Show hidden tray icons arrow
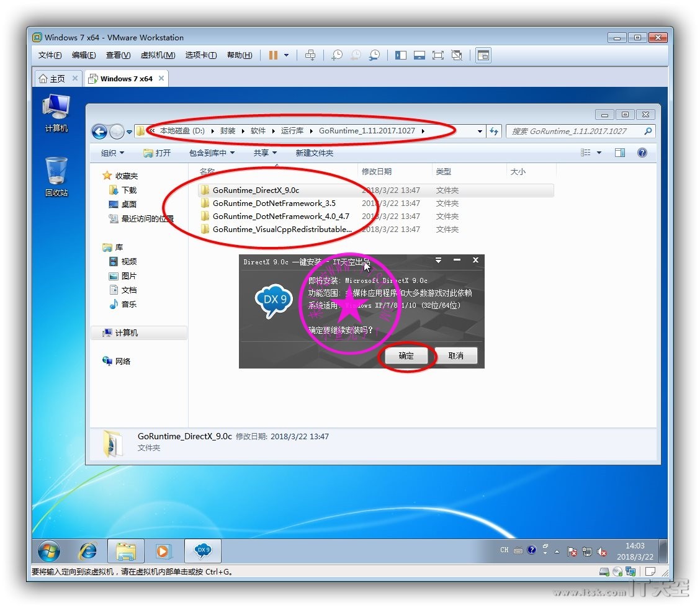Screen dimensions: 700x608 557,551
